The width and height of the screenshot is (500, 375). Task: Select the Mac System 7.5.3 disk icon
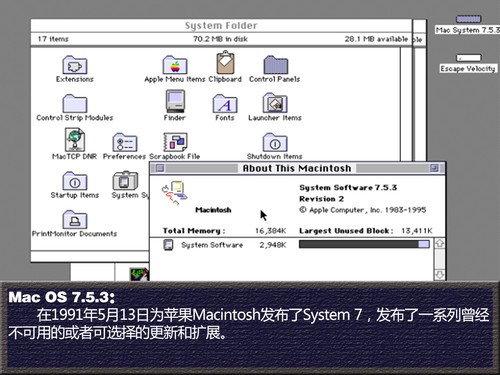click(468, 19)
